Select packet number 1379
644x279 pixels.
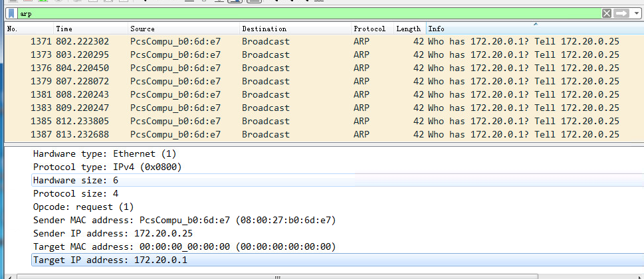(324, 81)
